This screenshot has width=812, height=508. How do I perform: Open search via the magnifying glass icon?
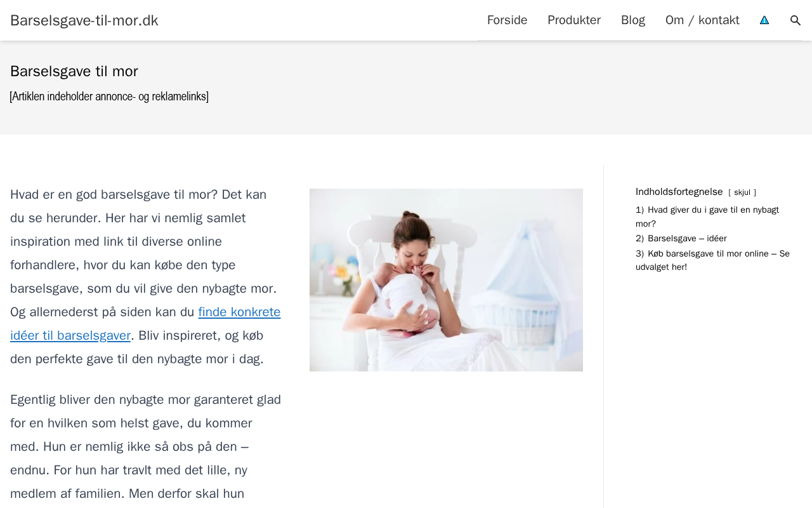tap(796, 20)
